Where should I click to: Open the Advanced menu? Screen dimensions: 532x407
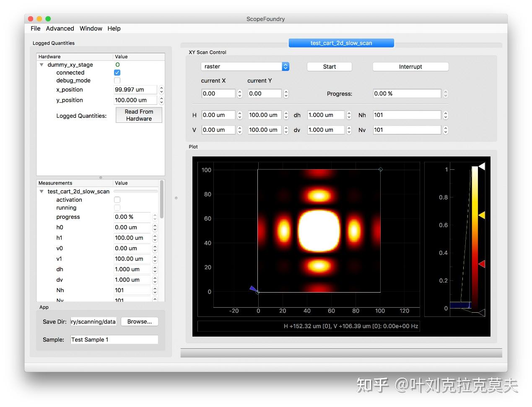tap(60, 29)
